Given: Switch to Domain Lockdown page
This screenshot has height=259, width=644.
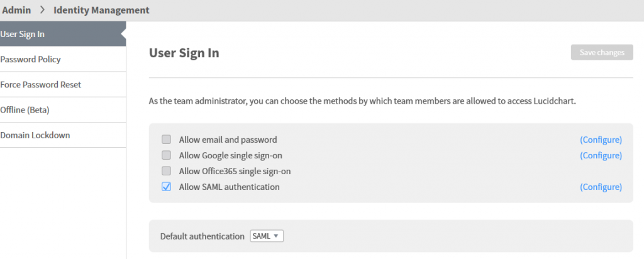Looking at the screenshot, I should (63, 135).
